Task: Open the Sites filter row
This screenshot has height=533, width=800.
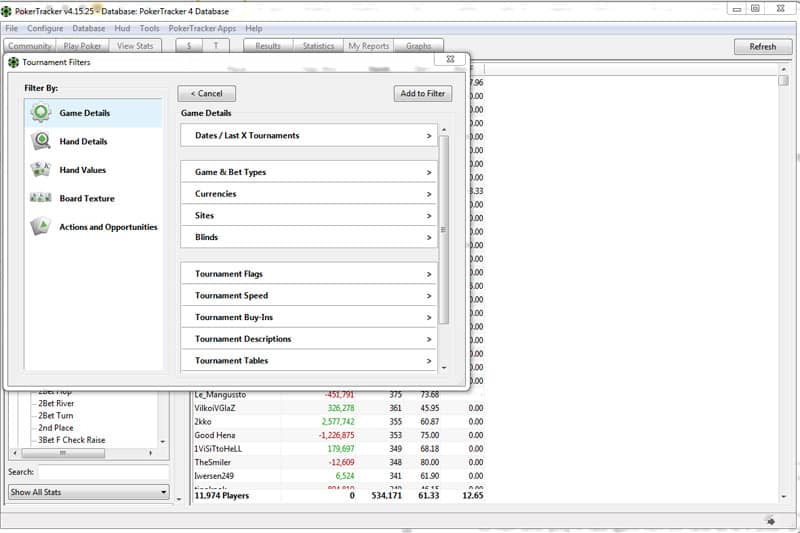Action: coord(309,216)
